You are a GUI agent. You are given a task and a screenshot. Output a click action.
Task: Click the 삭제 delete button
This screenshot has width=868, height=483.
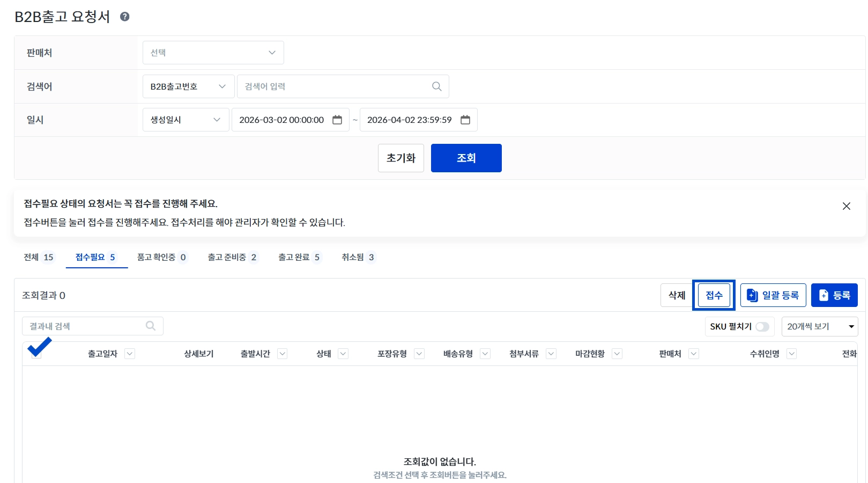677,295
